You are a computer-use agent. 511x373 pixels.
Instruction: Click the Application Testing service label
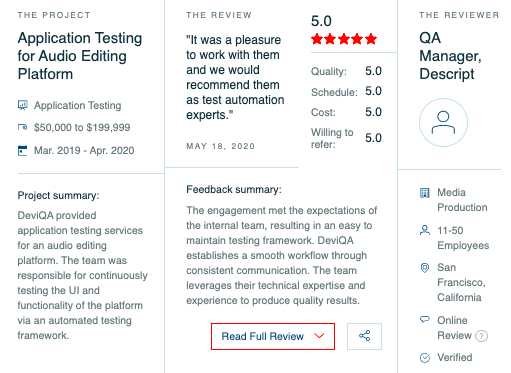pos(77,105)
